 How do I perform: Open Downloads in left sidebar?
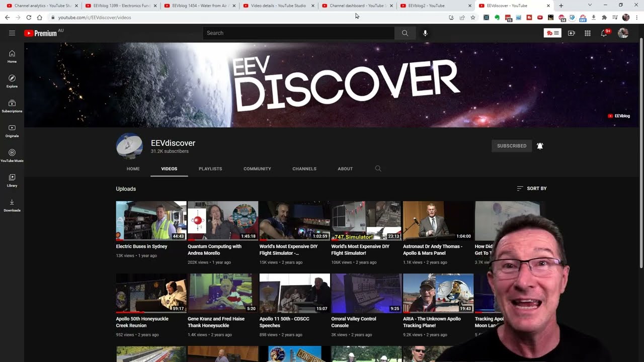tap(12, 205)
